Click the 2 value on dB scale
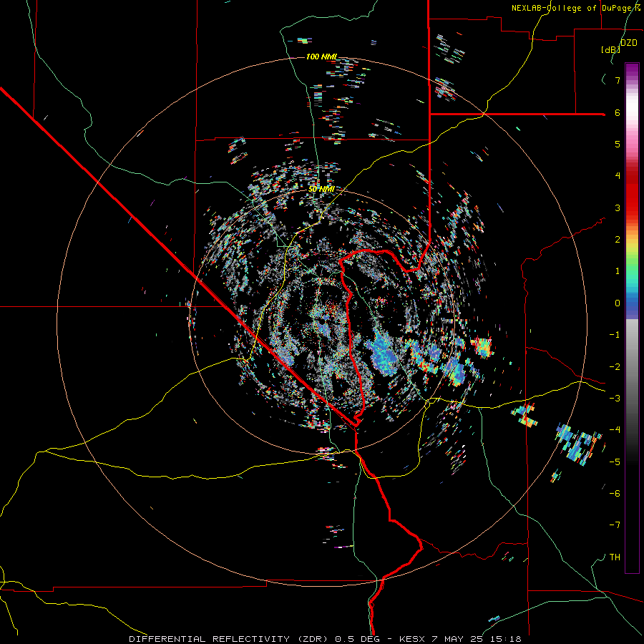644x644 pixels. pyautogui.click(x=618, y=240)
